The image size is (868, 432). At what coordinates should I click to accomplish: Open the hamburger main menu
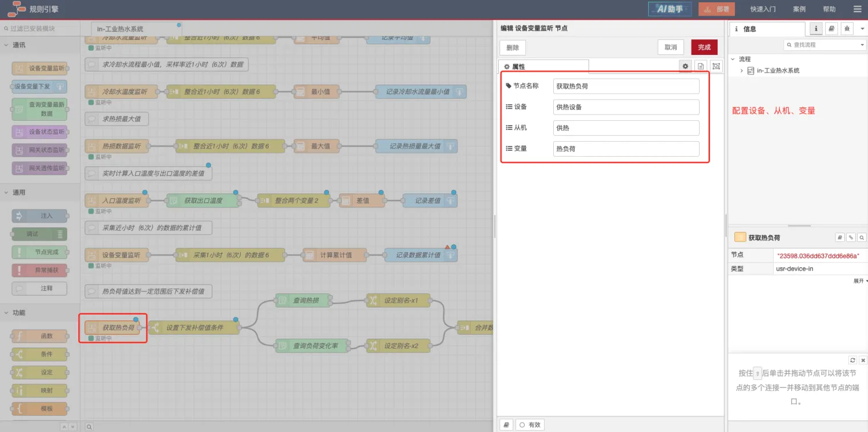pos(857,9)
